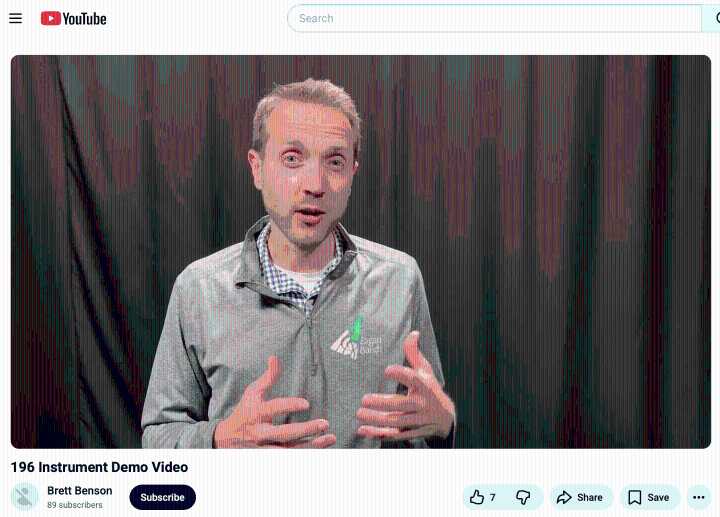Subscribe to Brett Benson's channel
Viewport: 720px width, 517px height.
coord(163,497)
